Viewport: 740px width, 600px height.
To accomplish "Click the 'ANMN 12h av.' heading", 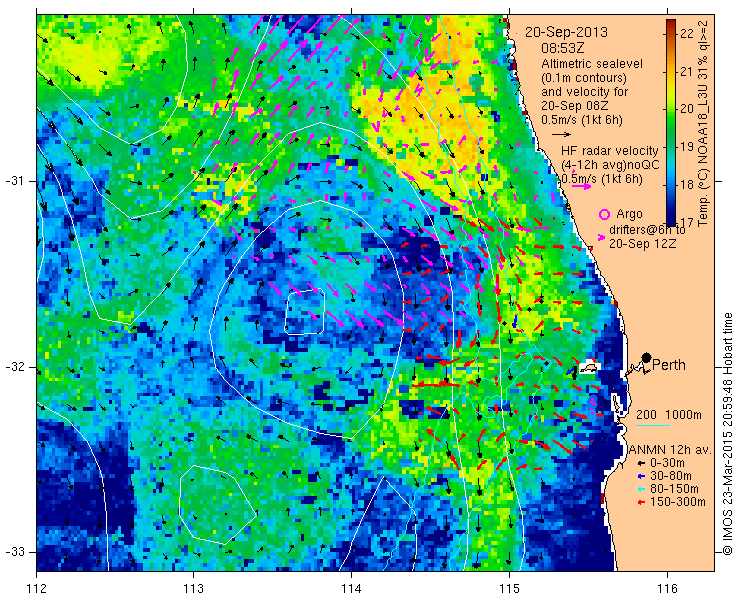I will (x=671, y=450).
